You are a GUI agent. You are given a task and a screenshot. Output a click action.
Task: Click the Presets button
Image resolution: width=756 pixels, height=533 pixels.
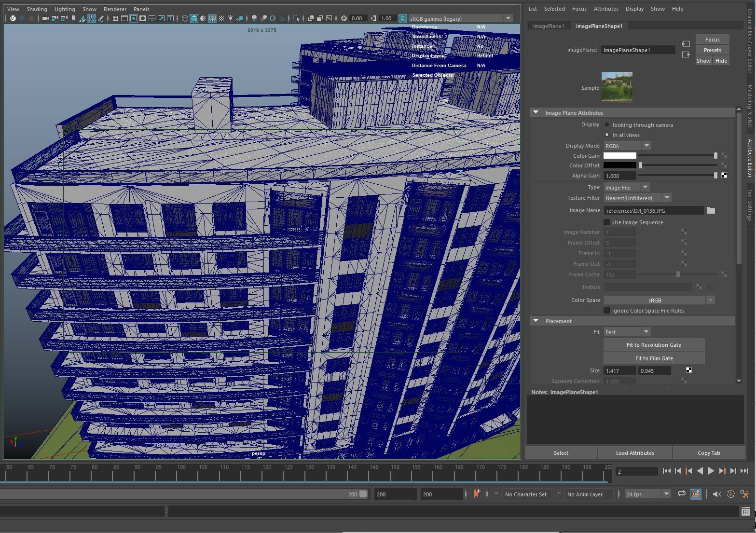[712, 50]
